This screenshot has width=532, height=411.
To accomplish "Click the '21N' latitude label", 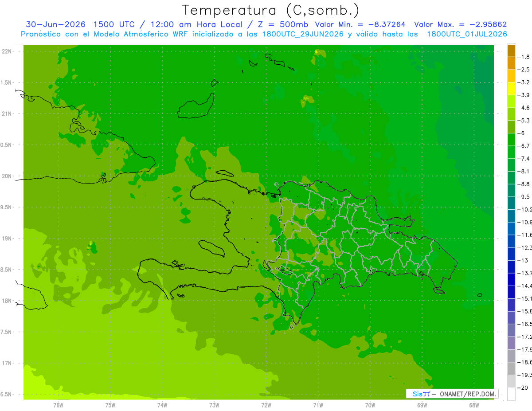I will (x=8, y=114).
